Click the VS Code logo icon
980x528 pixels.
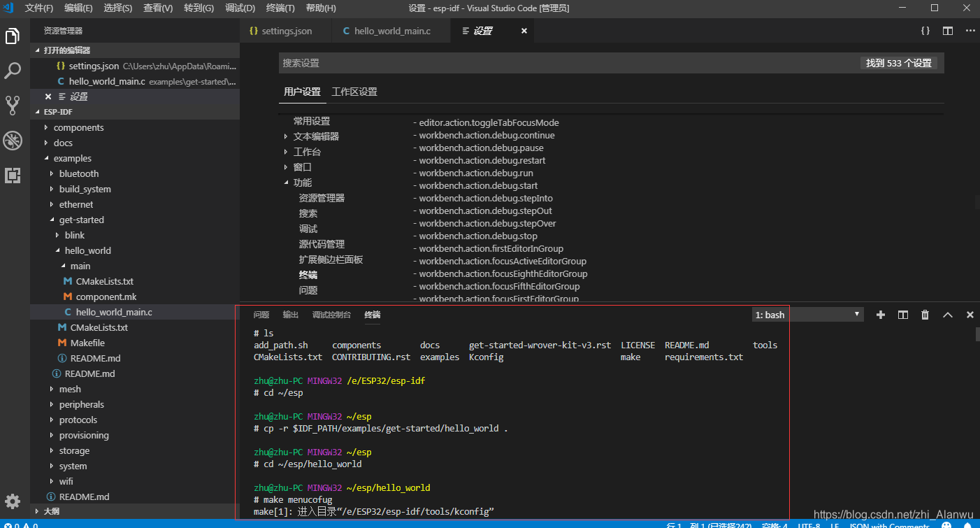(x=9, y=8)
